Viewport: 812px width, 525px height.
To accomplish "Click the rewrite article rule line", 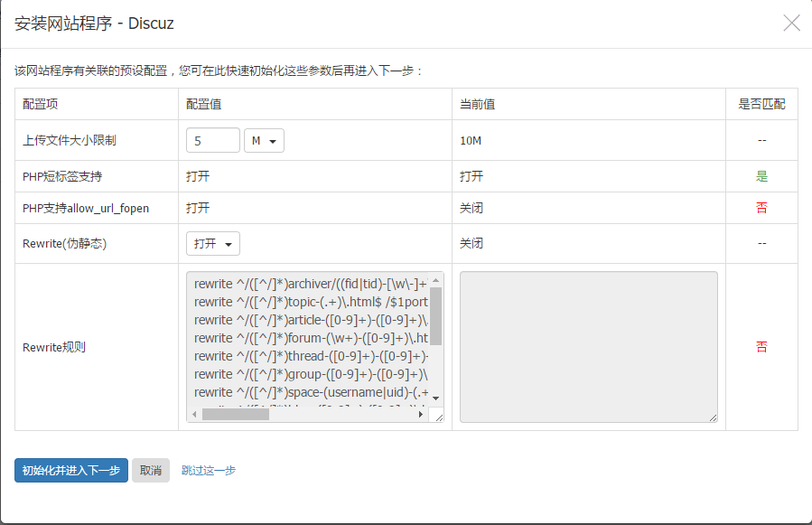I will [311, 320].
